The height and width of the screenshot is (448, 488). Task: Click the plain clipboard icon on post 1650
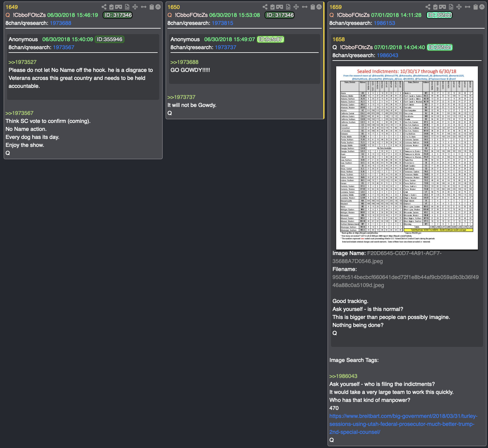click(x=313, y=7)
